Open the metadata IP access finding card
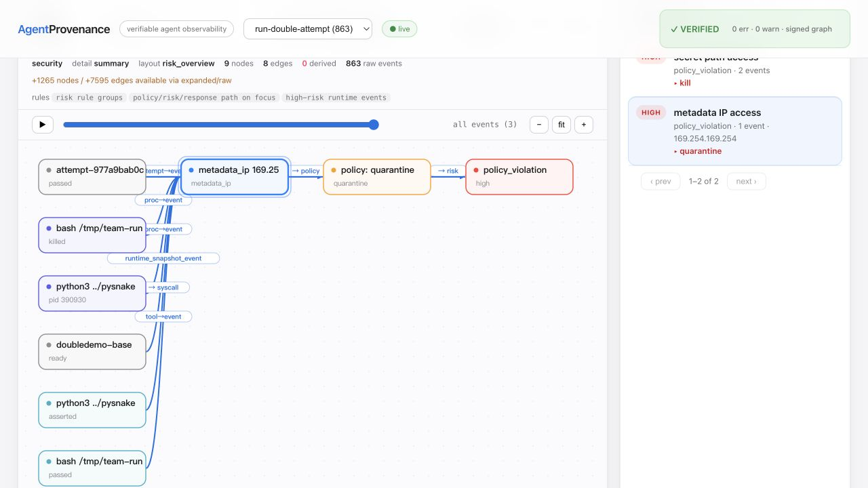Viewport: 868px width, 488px height. pos(735,131)
